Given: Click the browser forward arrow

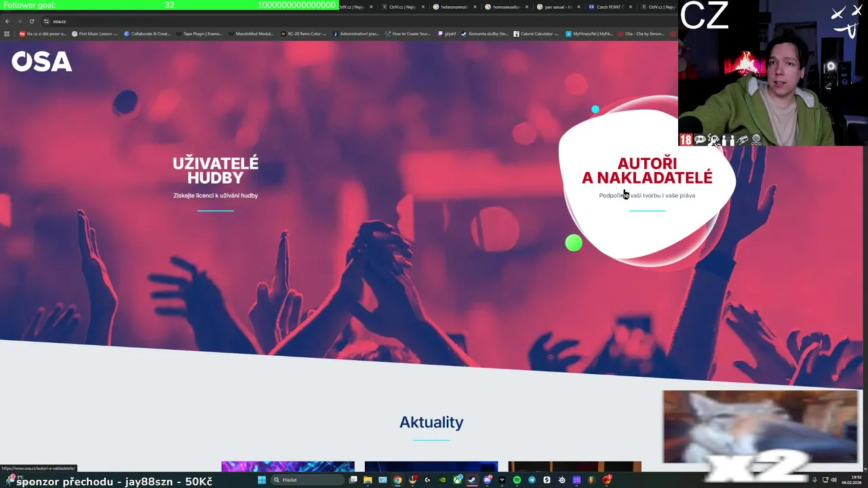Looking at the screenshot, I should (x=19, y=21).
